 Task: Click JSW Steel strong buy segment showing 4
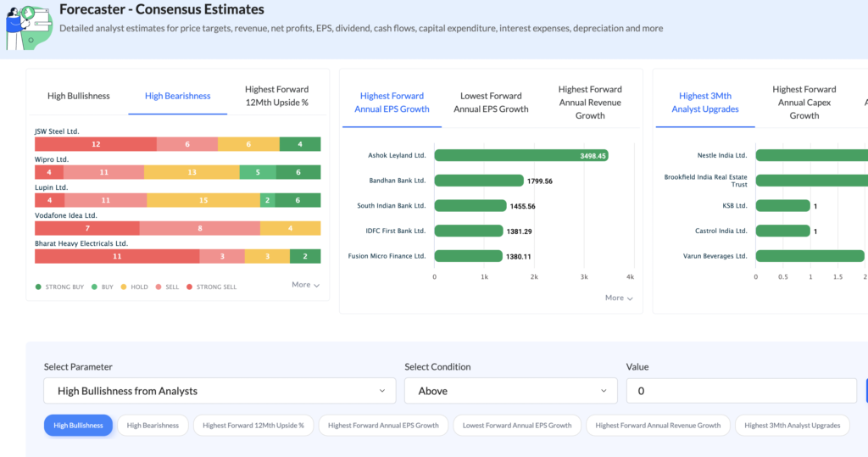point(300,144)
